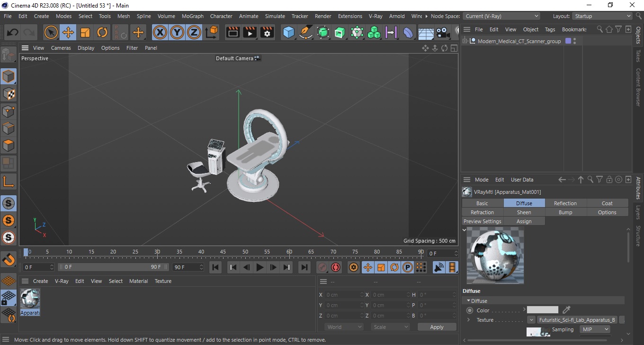This screenshot has height=345, width=644.
Task: Switch to the Reflection tab
Action: tap(565, 203)
